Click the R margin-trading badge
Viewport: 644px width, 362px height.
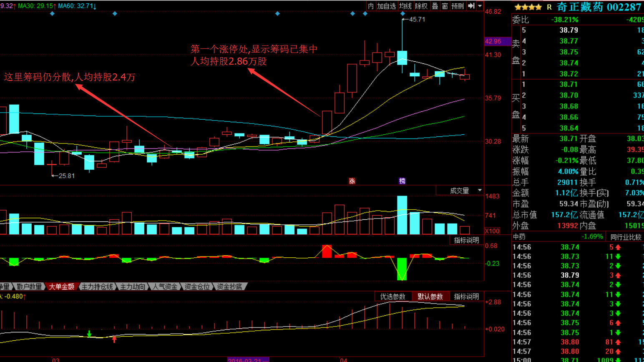pyautogui.click(x=549, y=7)
